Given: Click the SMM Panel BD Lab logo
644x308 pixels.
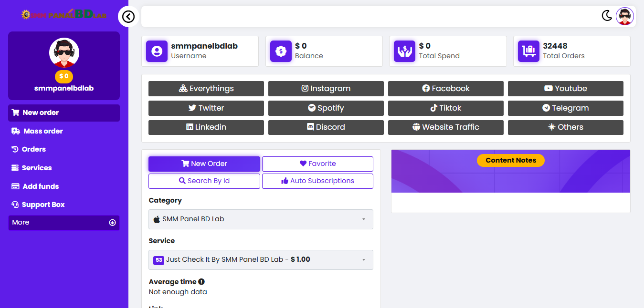Looking at the screenshot, I should 64,14.
